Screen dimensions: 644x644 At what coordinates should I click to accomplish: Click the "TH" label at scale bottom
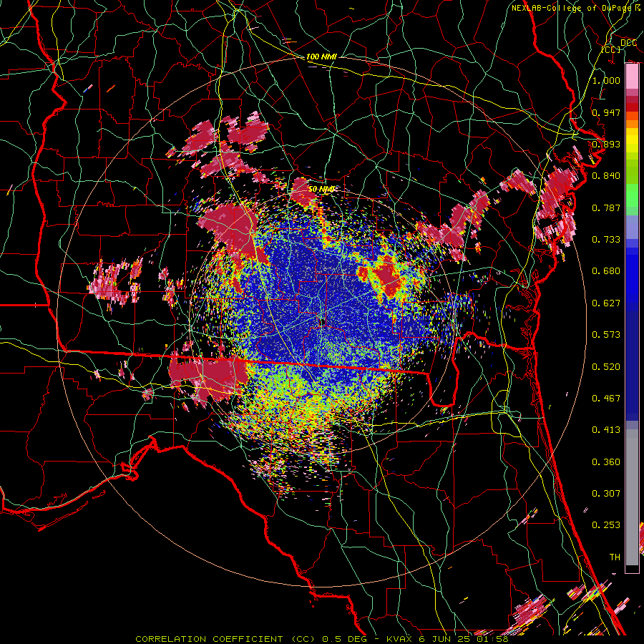[x=615, y=557]
